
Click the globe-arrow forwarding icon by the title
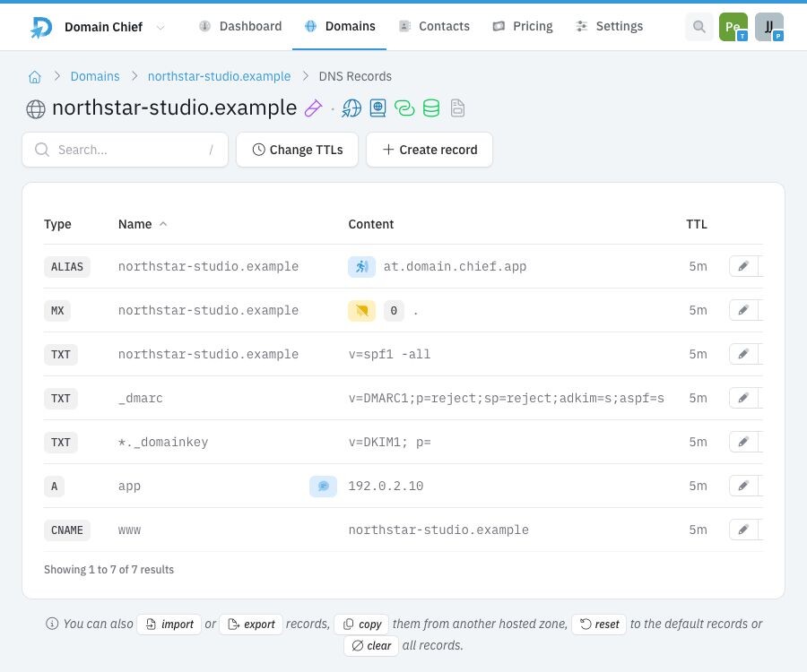coord(351,108)
